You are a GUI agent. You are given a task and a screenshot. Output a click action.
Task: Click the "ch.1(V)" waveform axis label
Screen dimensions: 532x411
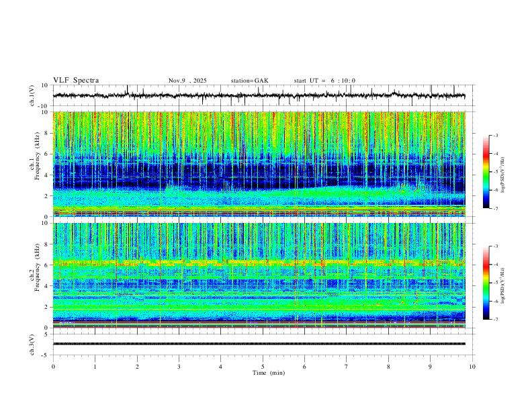32,95
